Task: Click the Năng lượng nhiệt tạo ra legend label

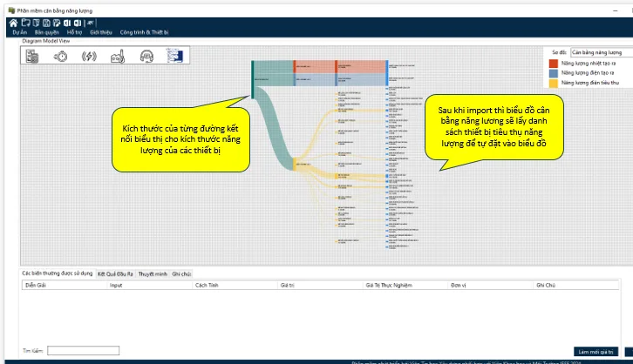Action: 589,64
